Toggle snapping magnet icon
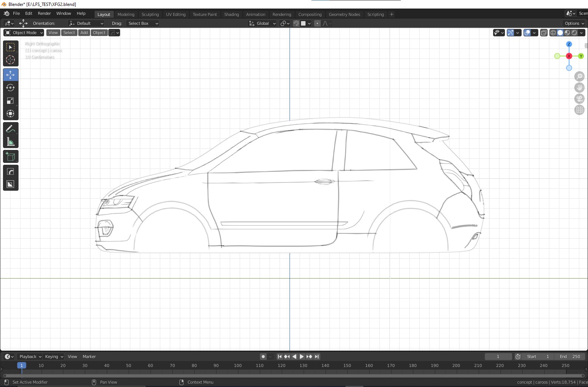The image size is (588, 387). tap(296, 23)
